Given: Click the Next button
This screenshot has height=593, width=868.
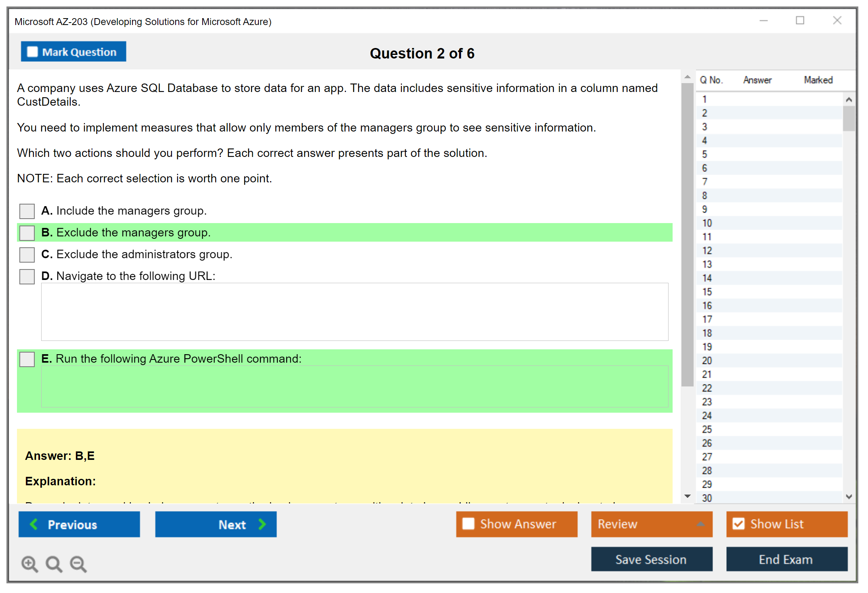Looking at the screenshot, I should (x=216, y=524).
